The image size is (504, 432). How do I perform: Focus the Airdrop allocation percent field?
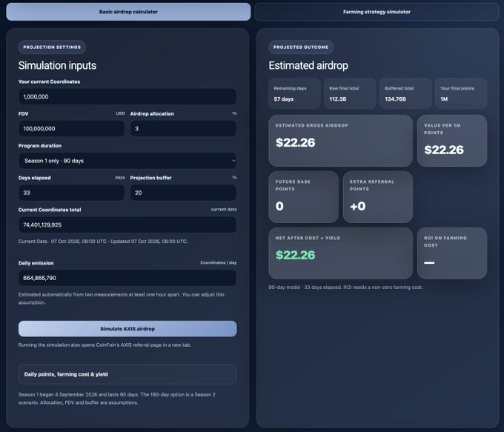pyautogui.click(x=183, y=129)
